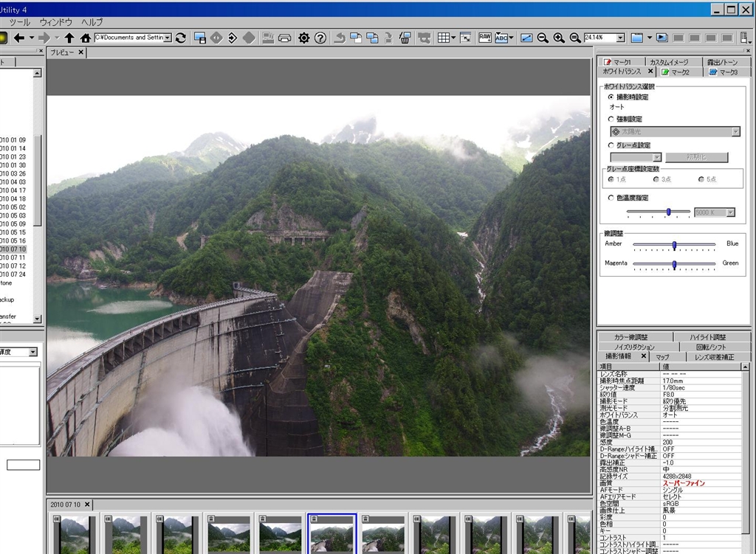Open help with the question mark icon
This screenshot has height=554, width=756.
[x=320, y=38]
